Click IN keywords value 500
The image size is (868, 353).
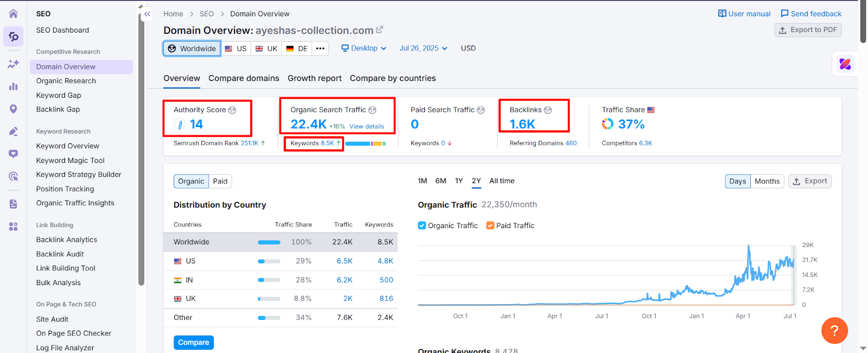pyautogui.click(x=386, y=280)
